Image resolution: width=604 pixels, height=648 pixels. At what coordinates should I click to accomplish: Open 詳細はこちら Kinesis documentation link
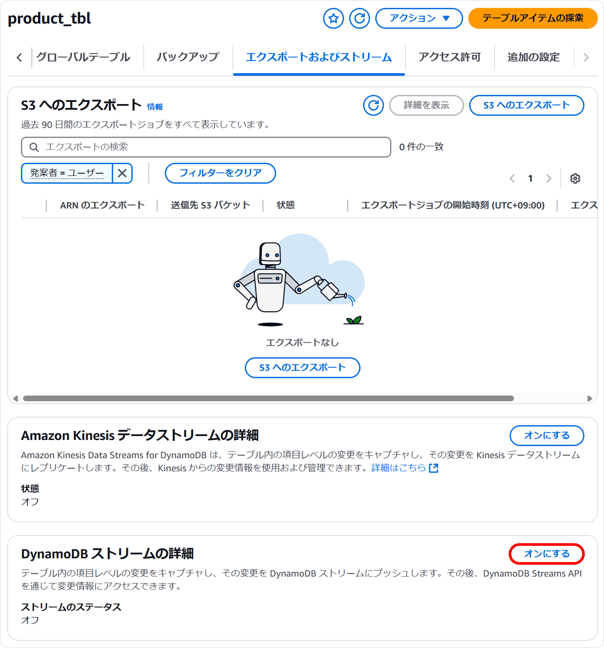(404, 468)
